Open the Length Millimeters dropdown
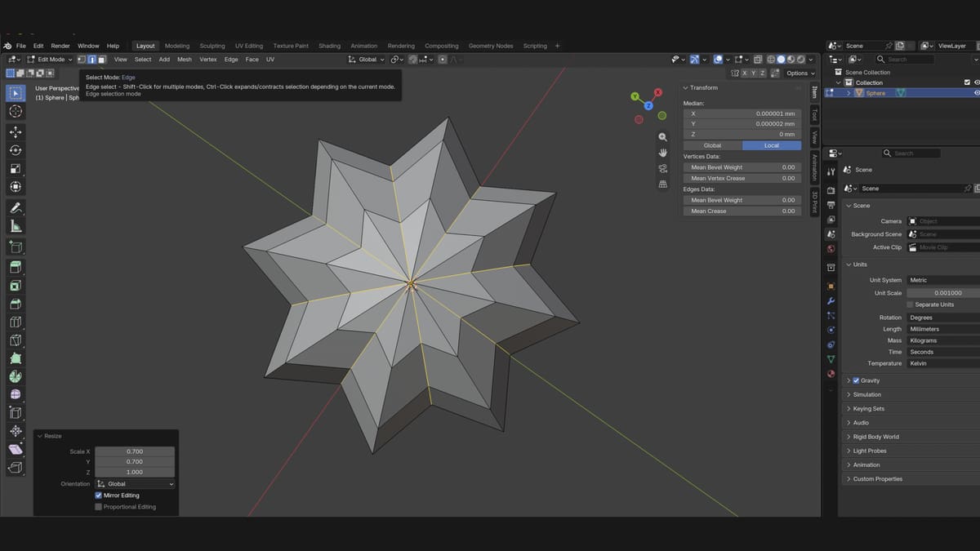This screenshot has width=980, height=551. [x=943, y=329]
